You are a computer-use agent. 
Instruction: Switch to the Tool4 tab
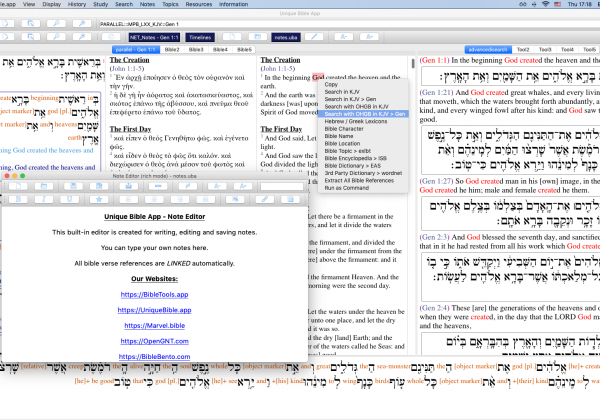pos(567,50)
